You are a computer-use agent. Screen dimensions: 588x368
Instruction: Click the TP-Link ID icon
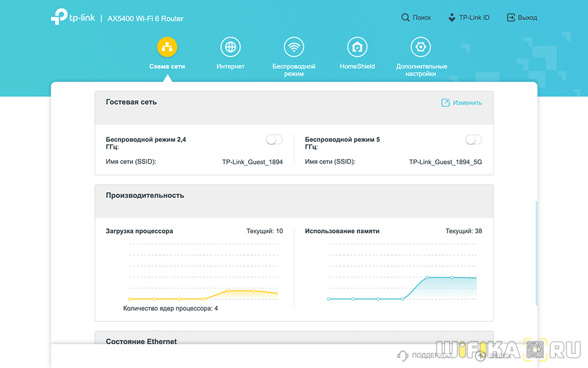(x=452, y=18)
